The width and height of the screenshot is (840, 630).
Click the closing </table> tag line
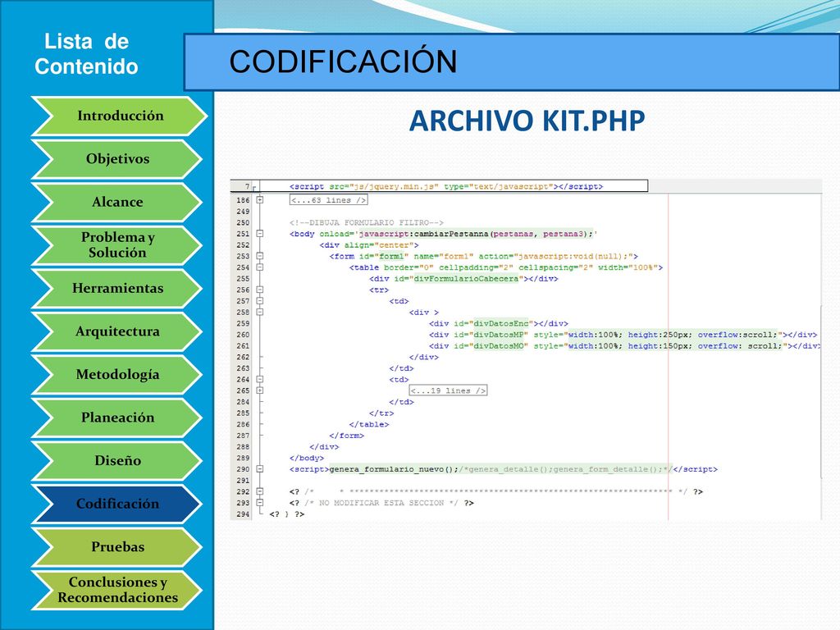tap(369, 424)
